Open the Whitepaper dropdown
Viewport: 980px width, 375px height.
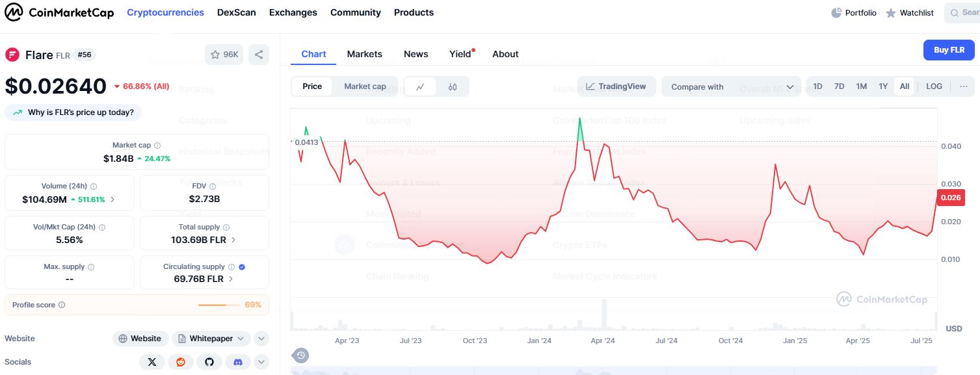(211, 339)
